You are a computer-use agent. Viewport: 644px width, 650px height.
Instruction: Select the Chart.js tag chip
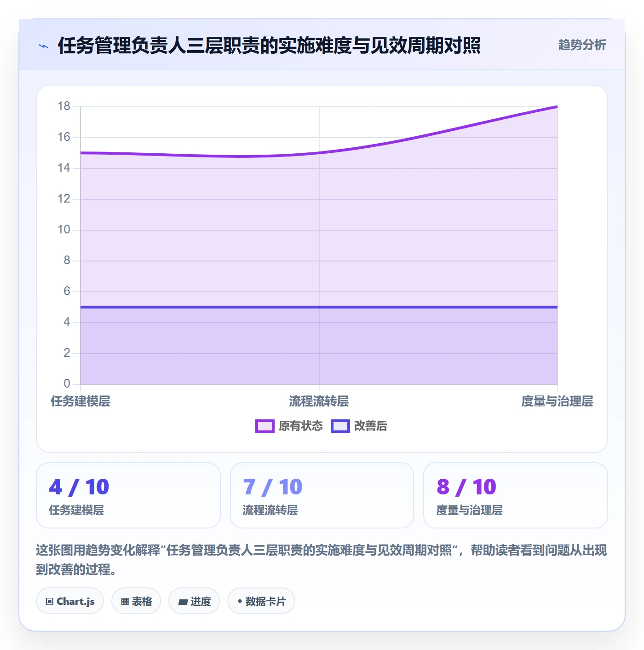pyautogui.click(x=70, y=601)
